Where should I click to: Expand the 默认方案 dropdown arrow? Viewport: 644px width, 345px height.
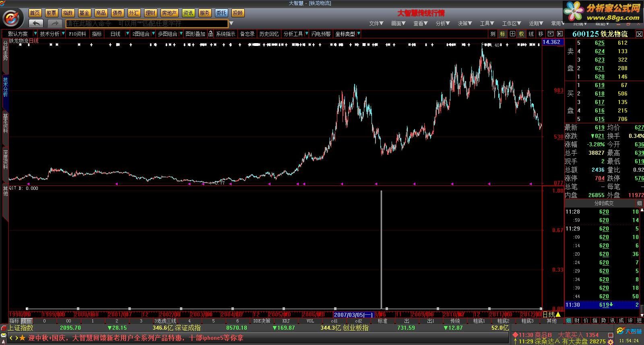(x=35, y=34)
